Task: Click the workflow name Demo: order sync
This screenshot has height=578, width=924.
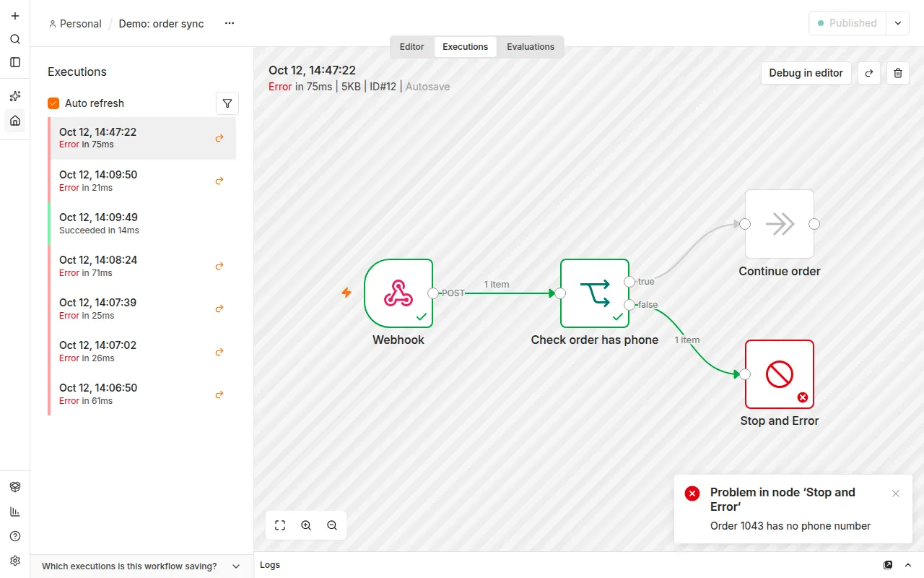Action: [162, 24]
